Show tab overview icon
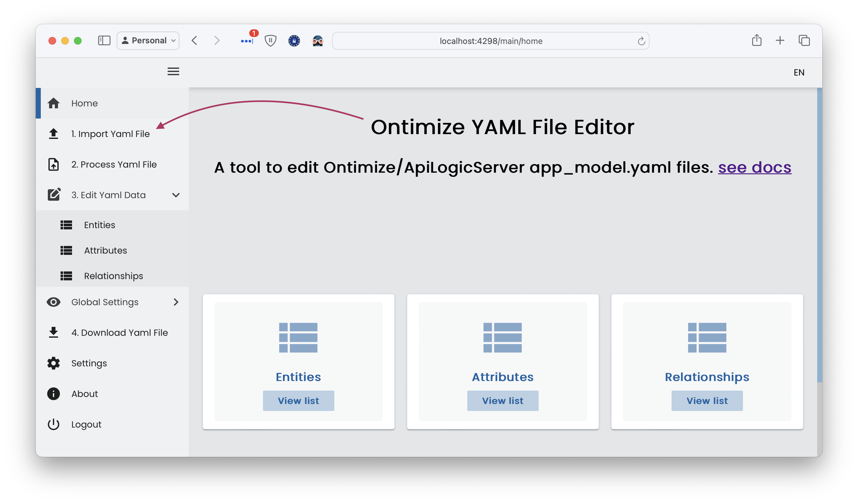The image size is (858, 504). [x=804, y=40]
